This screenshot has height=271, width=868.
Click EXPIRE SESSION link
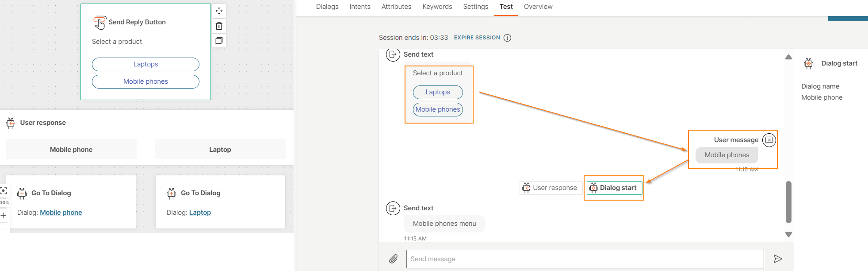click(477, 38)
